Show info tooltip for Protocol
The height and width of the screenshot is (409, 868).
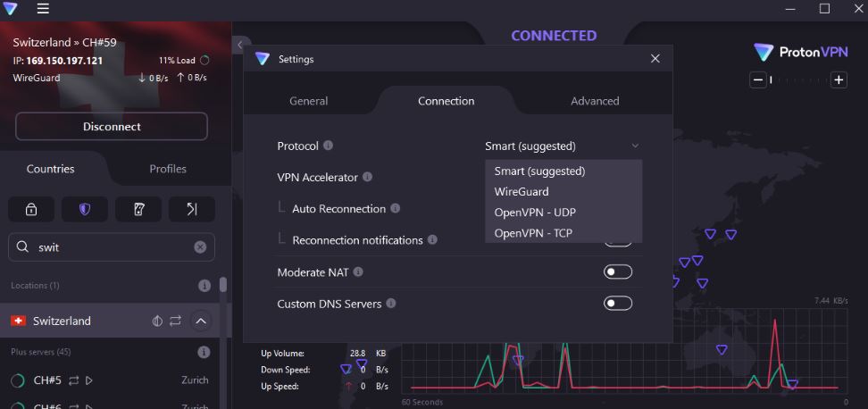point(329,146)
